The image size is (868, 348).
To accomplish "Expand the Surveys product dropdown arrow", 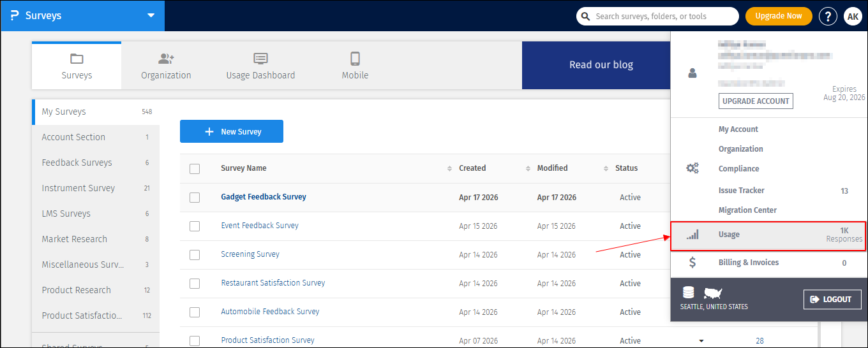I will coord(151,16).
